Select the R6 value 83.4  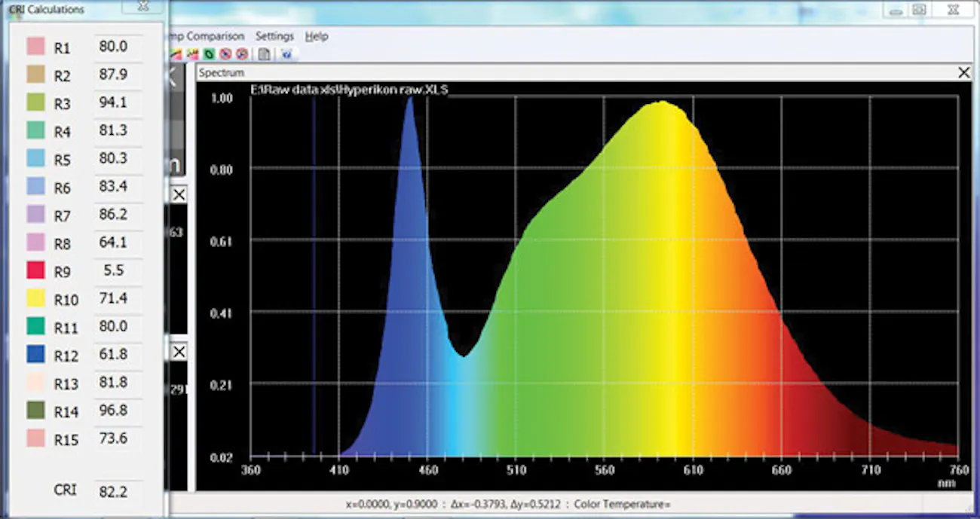(x=118, y=186)
